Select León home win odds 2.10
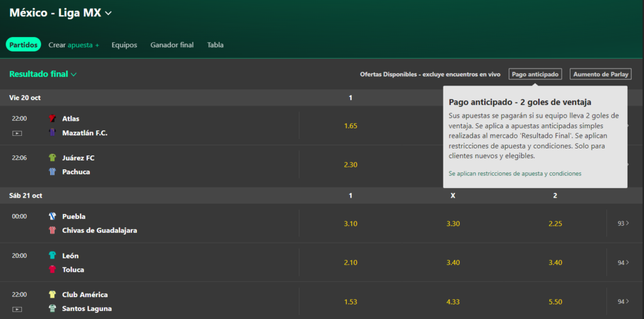Image resolution: width=644 pixels, height=319 pixels. [350, 262]
